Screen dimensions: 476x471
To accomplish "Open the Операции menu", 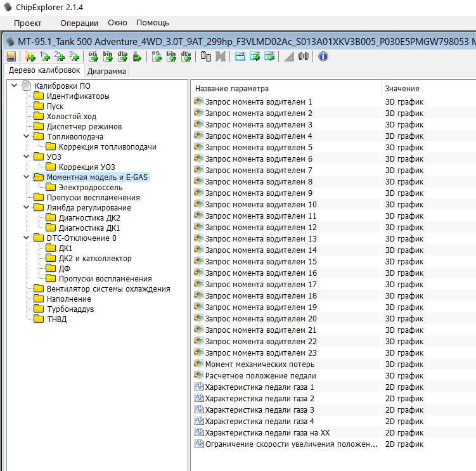I will [79, 23].
